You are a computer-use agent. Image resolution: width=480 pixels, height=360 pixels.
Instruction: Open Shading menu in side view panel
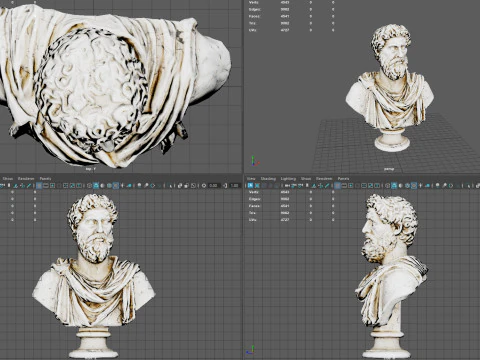click(268, 179)
